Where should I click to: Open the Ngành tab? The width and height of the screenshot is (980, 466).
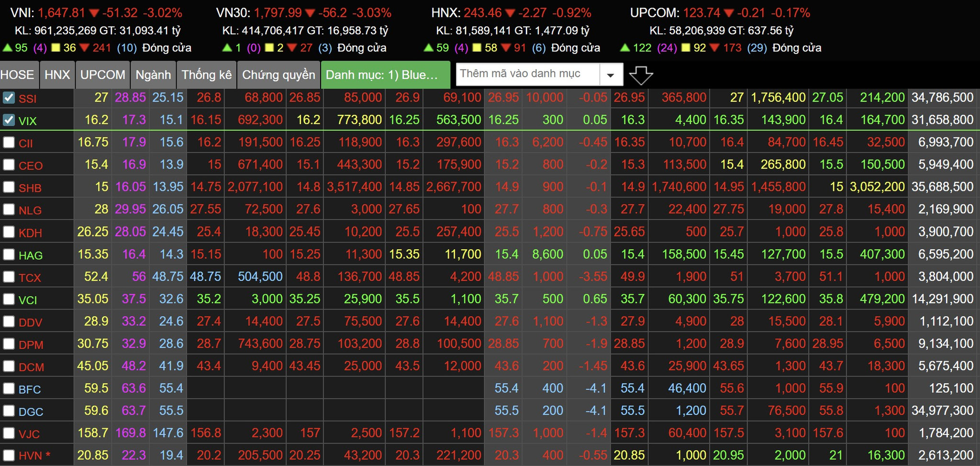point(153,75)
